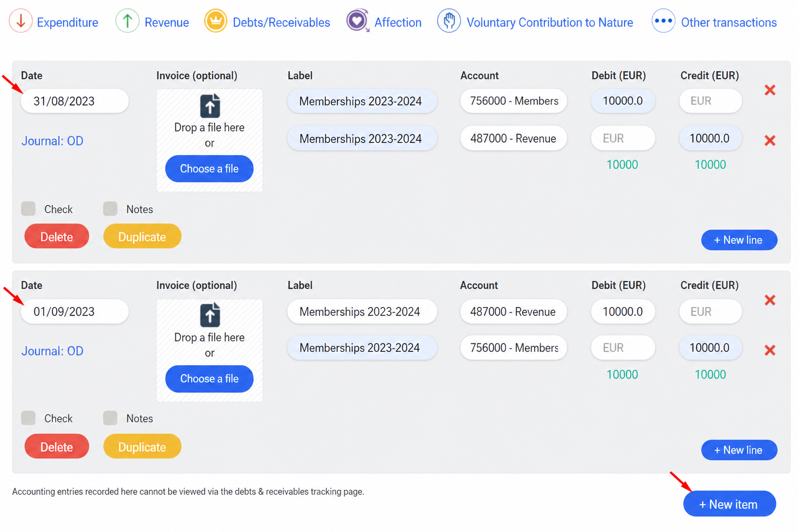The image size is (798, 532).
Task: Click the Affection heart icon
Action: tap(358, 21)
